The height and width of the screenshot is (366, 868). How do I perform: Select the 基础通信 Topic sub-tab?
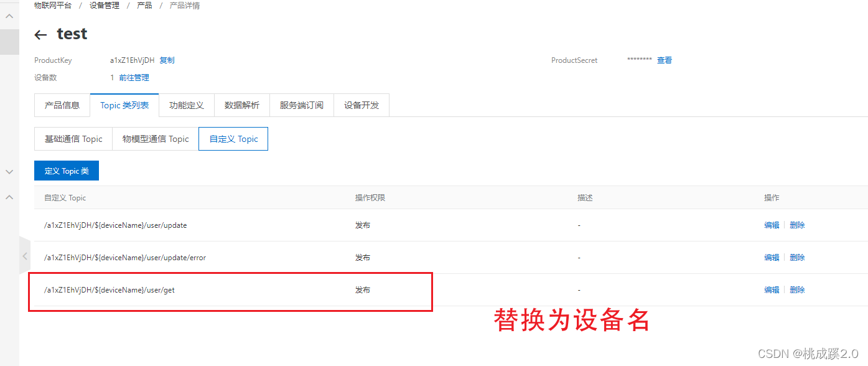[x=73, y=139]
